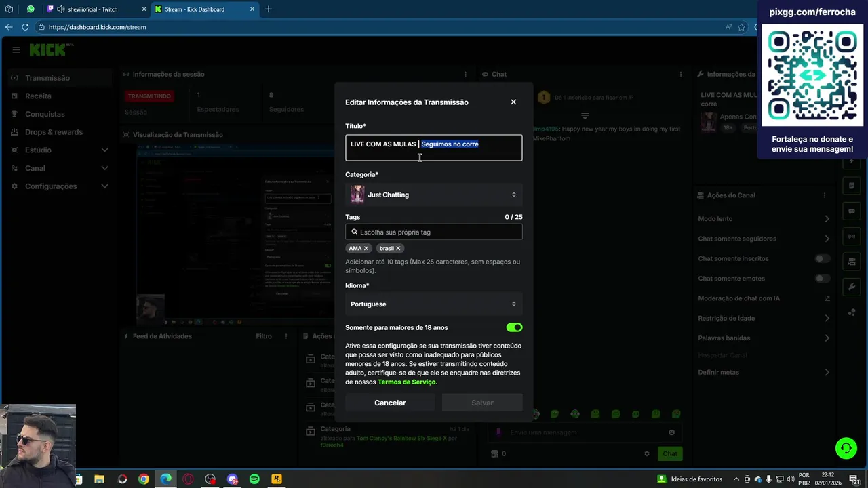
Task: Open the 18+ tag in stream info panel
Action: 728,127
